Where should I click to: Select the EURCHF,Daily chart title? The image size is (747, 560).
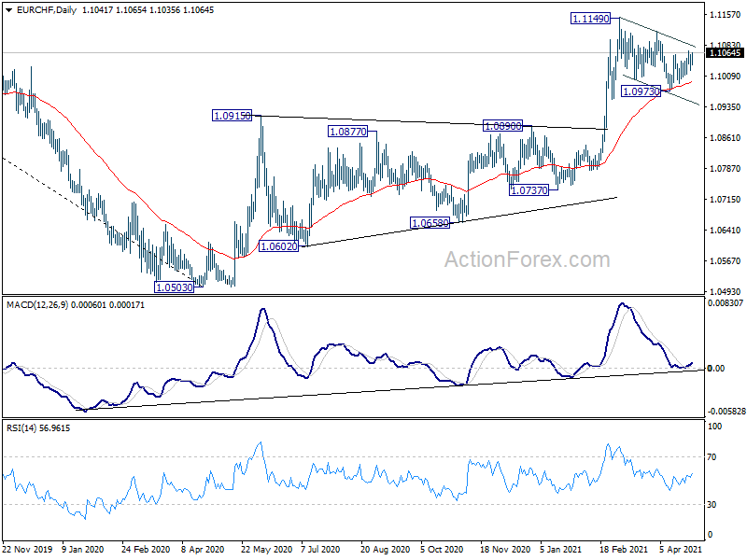[x=46, y=10]
